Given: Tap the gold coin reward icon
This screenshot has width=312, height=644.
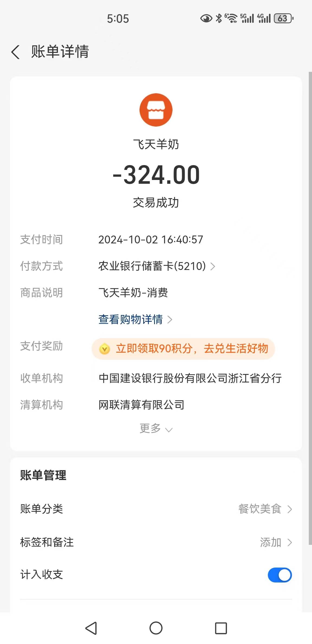Looking at the screenshot, I should click(105, 349).
